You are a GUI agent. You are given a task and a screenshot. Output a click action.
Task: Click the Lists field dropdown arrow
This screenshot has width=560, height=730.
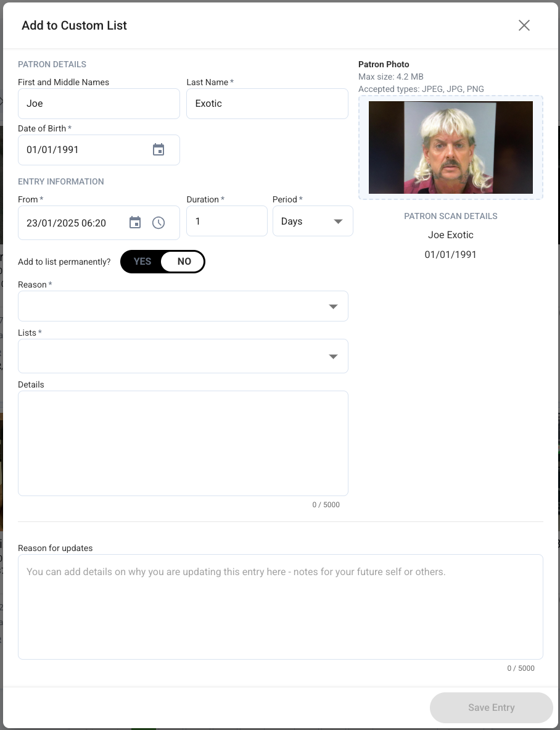click(333, 355)
